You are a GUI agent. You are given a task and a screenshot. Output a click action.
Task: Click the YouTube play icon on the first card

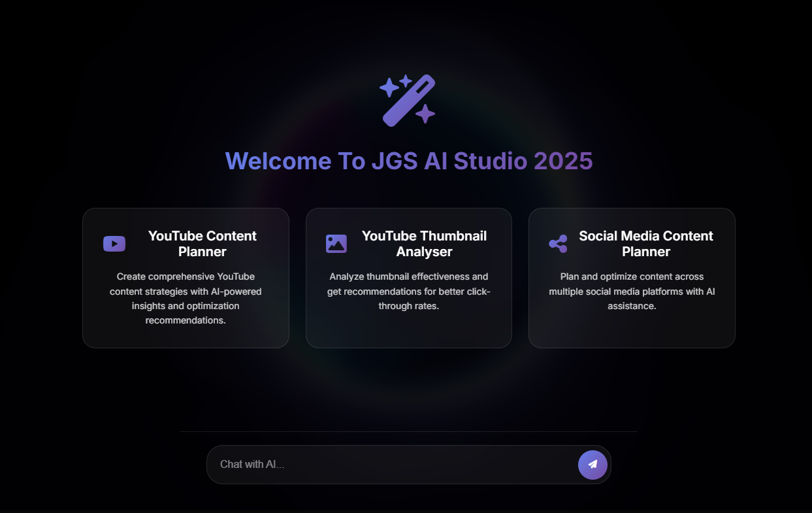[114, 243]
